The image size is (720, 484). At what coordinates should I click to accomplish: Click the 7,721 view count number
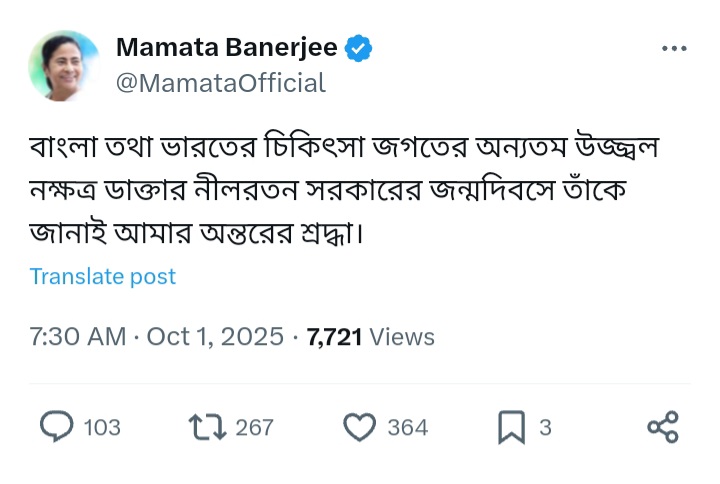tap(334, 337)
